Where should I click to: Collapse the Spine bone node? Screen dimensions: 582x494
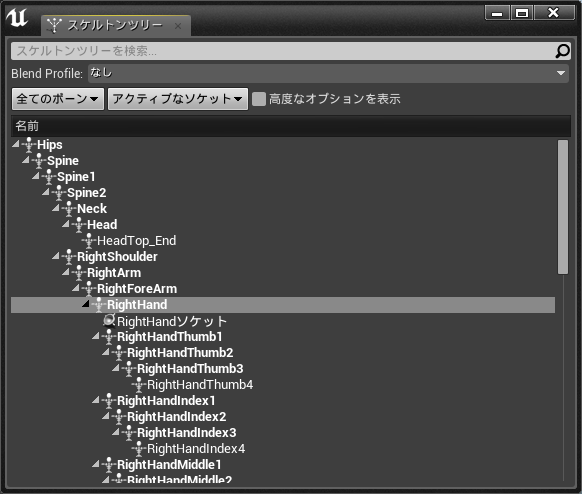(x=26, y=160)
